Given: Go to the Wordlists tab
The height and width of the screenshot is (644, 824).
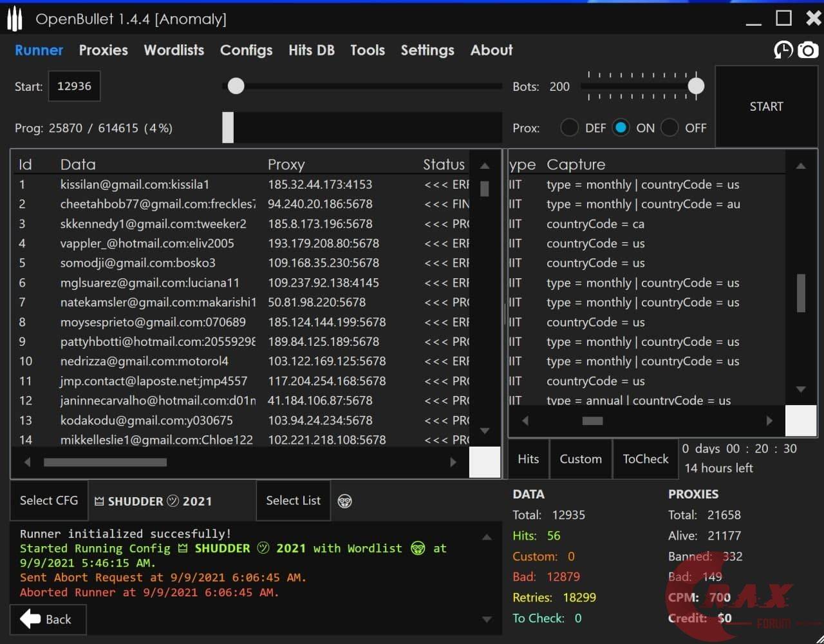Looking at the screenshot, I should [x=174, y=50].
